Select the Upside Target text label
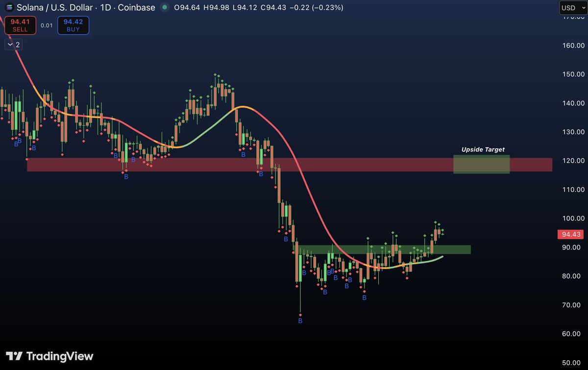The width and height of the screenshot is (588, 370). coord(483,150)
